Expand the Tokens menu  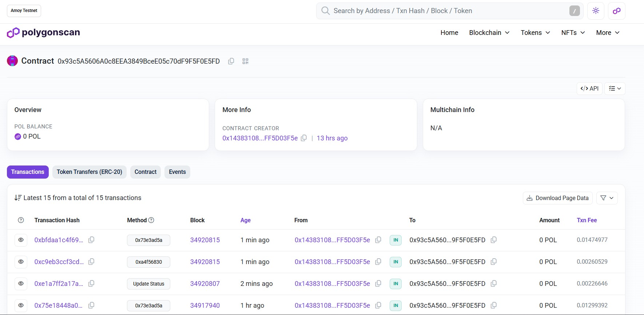tap(535, 33)
